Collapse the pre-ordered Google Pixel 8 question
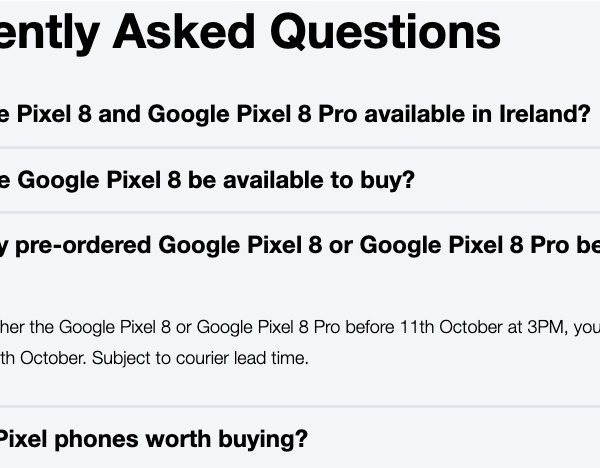 coord(300,244)
